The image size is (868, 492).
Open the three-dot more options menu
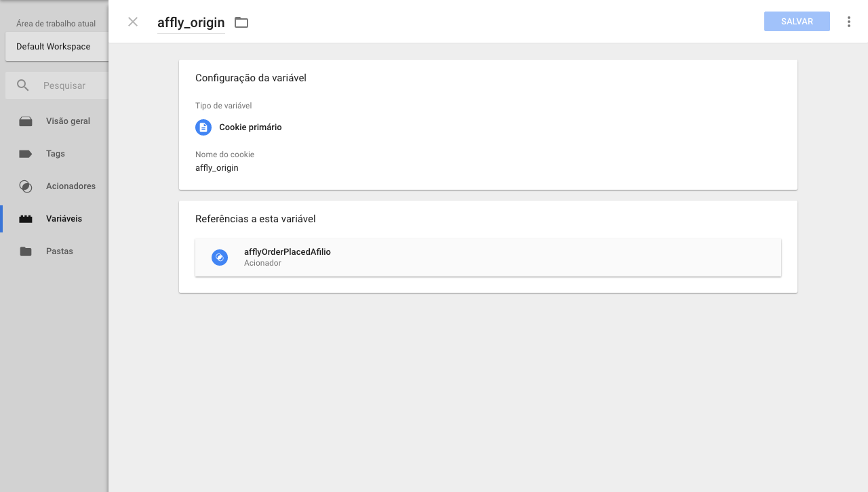coord(848,22)
